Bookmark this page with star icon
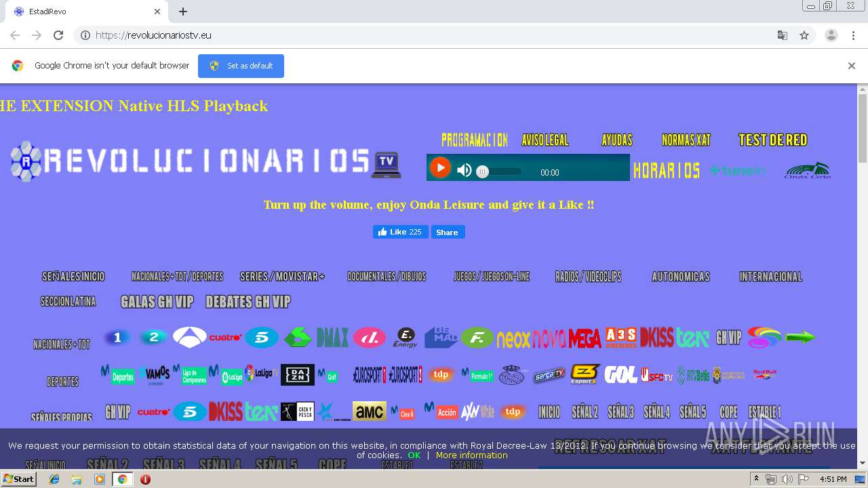868x488 pixels. pyautogui.click(x=804, y=35)
